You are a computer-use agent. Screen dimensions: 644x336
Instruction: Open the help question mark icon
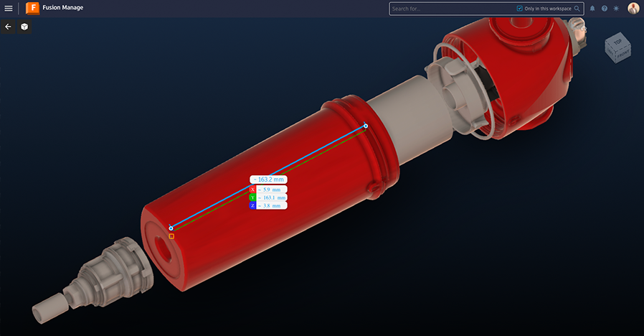(605, 9)
